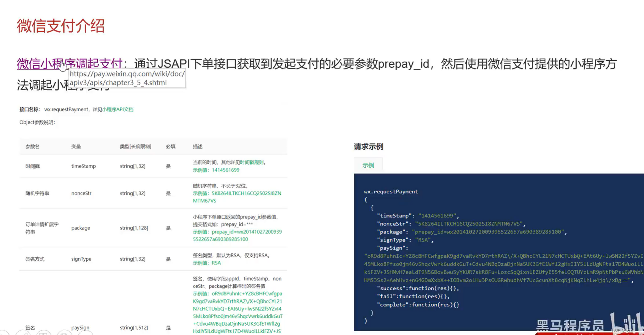Click the "complete":function(res){} code line
644x335 pixels.
pyautogui.click(x=418, y=305)
